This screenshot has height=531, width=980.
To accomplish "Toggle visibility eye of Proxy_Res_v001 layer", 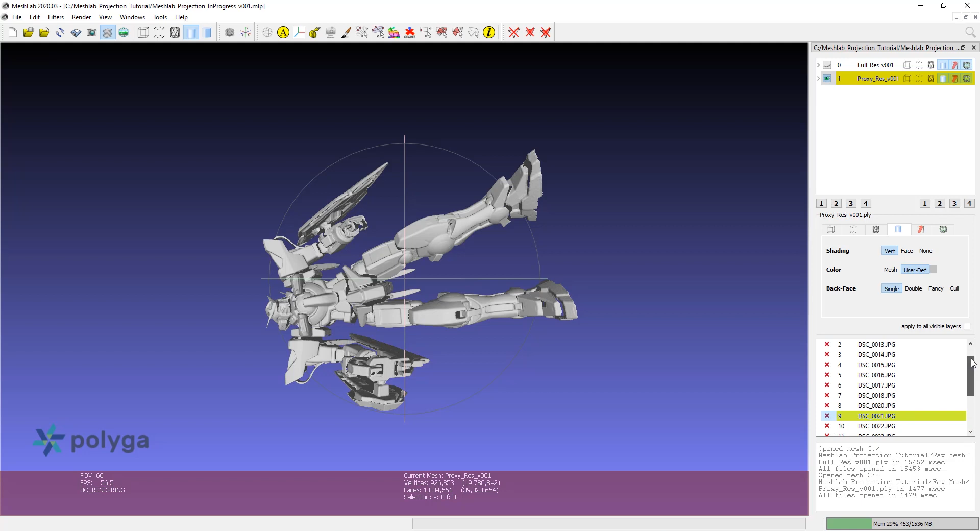I will [x=827, y=79].
